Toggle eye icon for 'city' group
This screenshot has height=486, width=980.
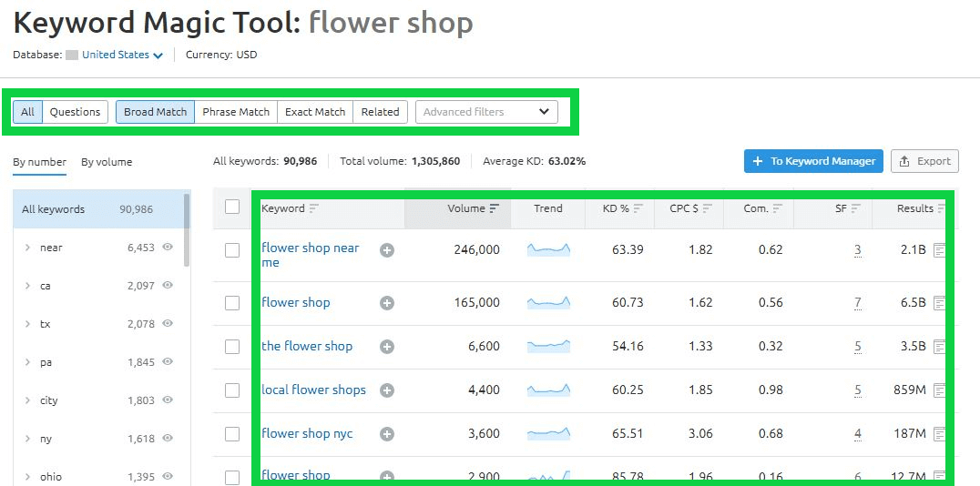click(168, 400)
